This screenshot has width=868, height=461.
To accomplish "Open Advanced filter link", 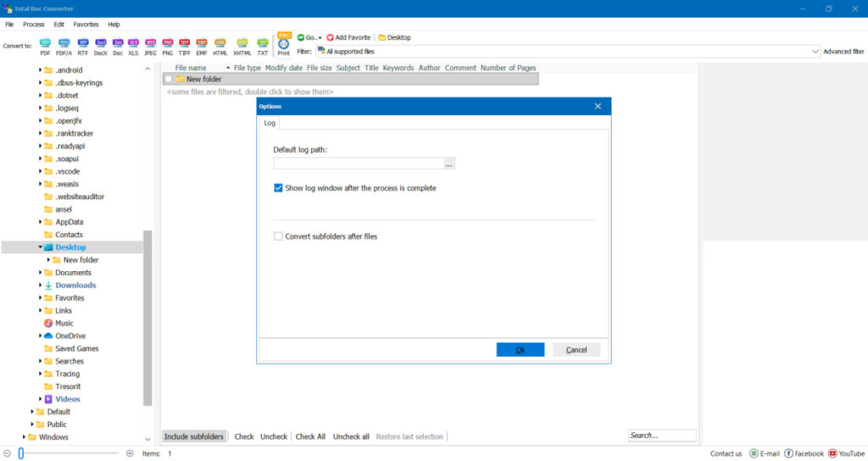I will point(843,52).
